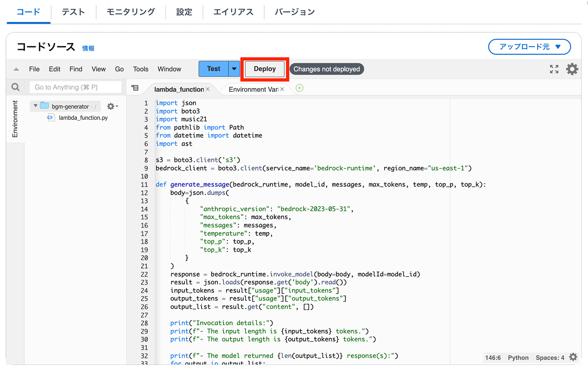The width and height of the screenshot is (588, 370).
Task: Open the Window menu
Action: coord(169,69)
